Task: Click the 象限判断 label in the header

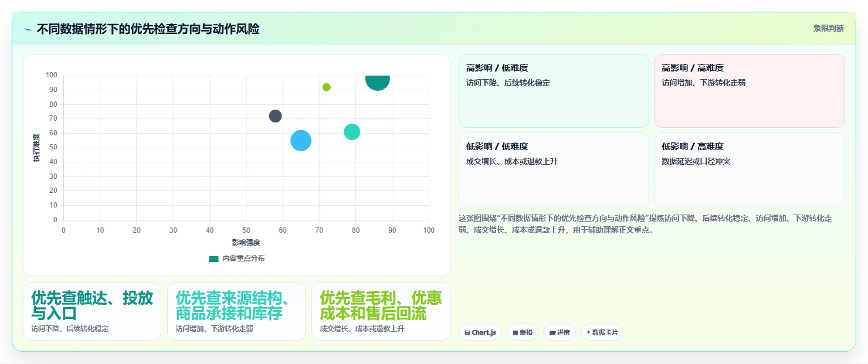Action: pos(828,28)
